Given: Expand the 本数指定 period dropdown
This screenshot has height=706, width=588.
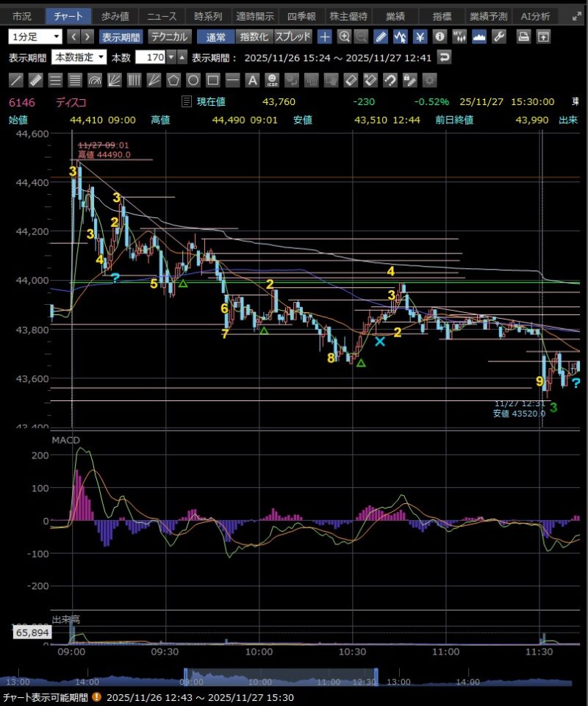Looking at the screenshot, I should pos(79,57).
